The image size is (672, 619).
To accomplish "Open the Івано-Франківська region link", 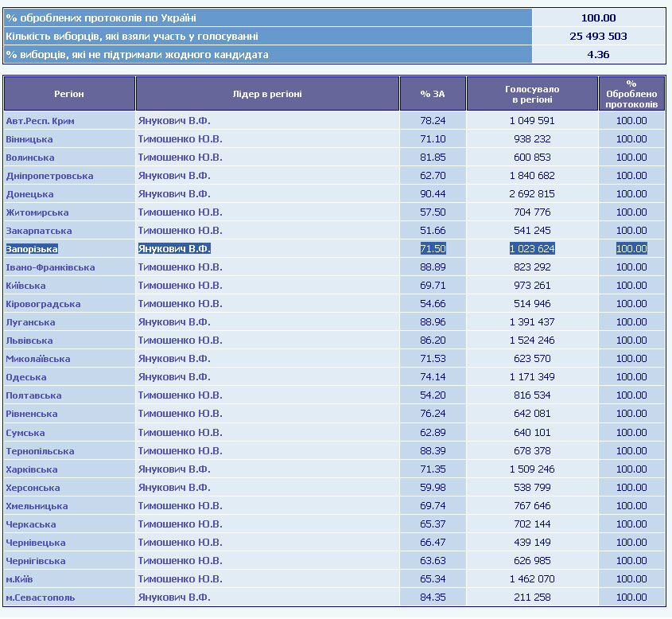I will tap(50, 267).
